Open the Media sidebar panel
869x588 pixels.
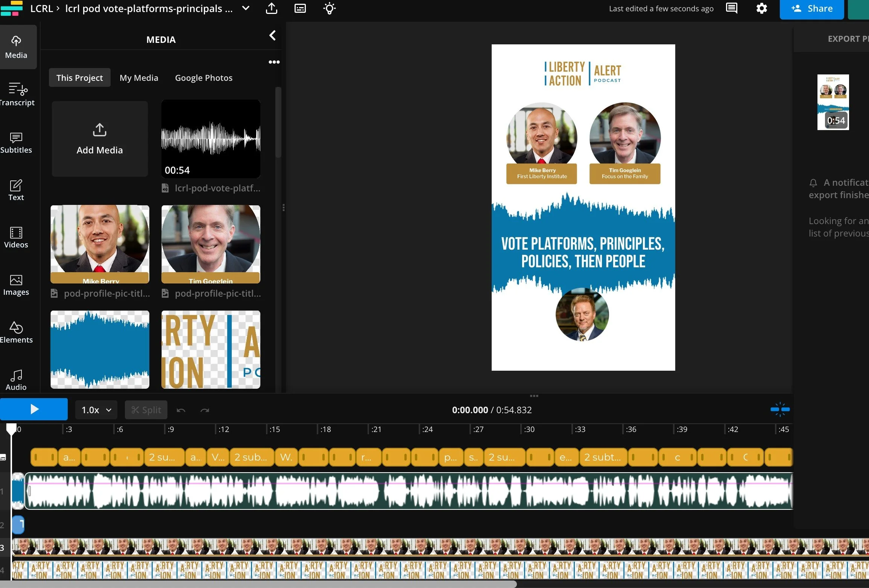click(x=16, y=47)
